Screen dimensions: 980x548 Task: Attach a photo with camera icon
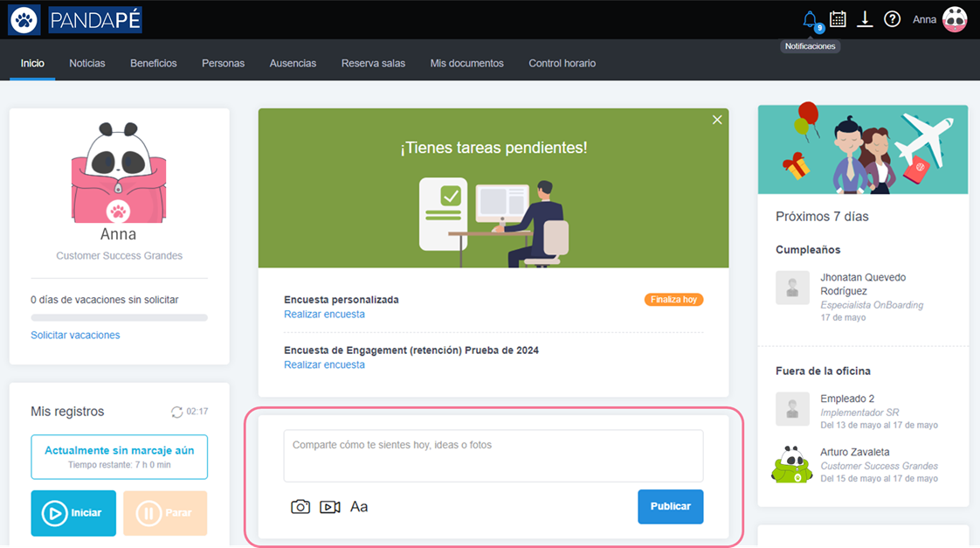pos(300,507)
